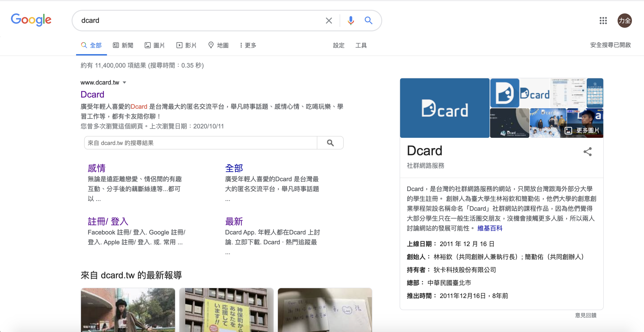
Task: Open the 工具 search tools
Action: (361, 45)
